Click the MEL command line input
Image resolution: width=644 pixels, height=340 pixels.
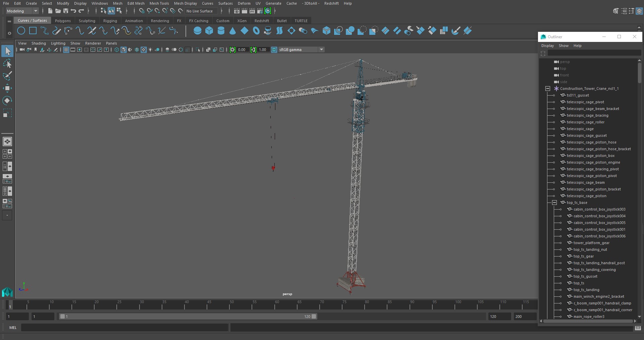(x=124, y=328)
